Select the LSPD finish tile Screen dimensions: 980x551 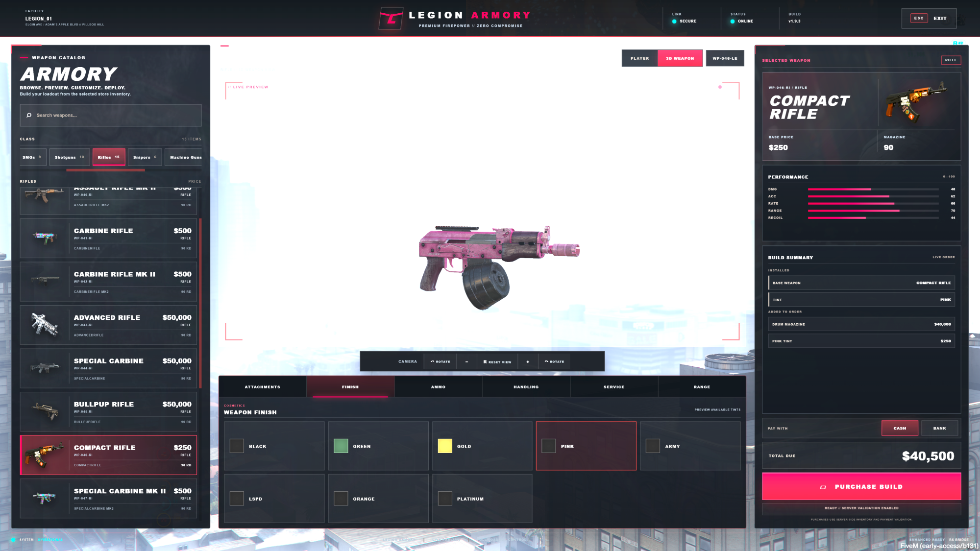[274, 498]
